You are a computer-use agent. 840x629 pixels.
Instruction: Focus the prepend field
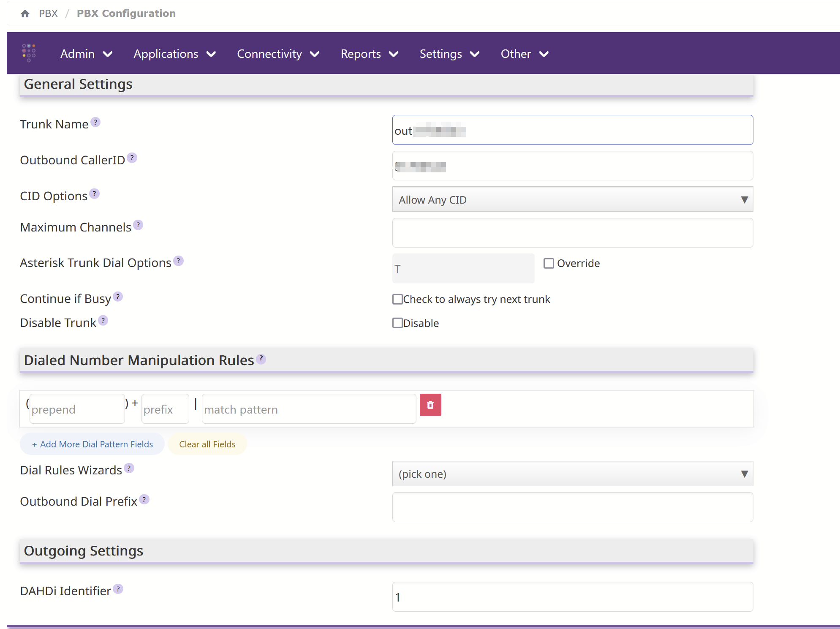pyautogui.click(x=77, y=409)
